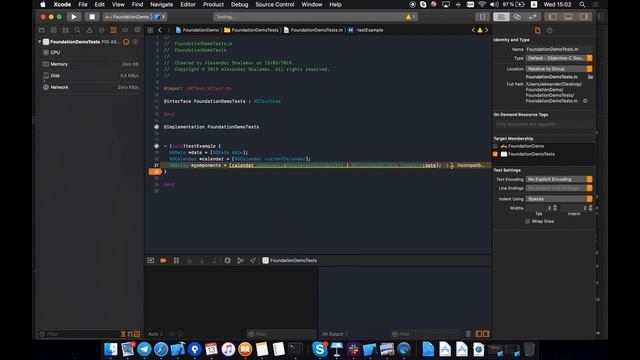Open the Test navigator diamond icon
640x360 pixels.
tap(101, 30)
